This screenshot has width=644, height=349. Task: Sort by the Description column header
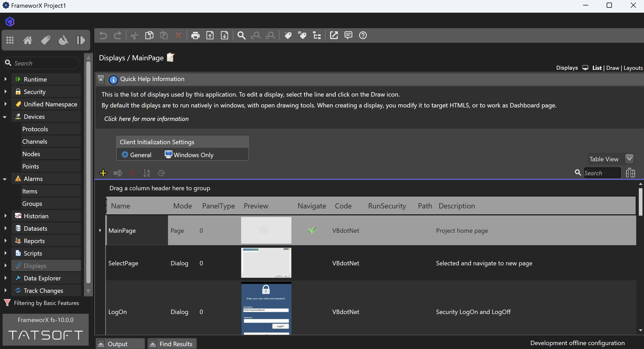(x=457, y=206)
